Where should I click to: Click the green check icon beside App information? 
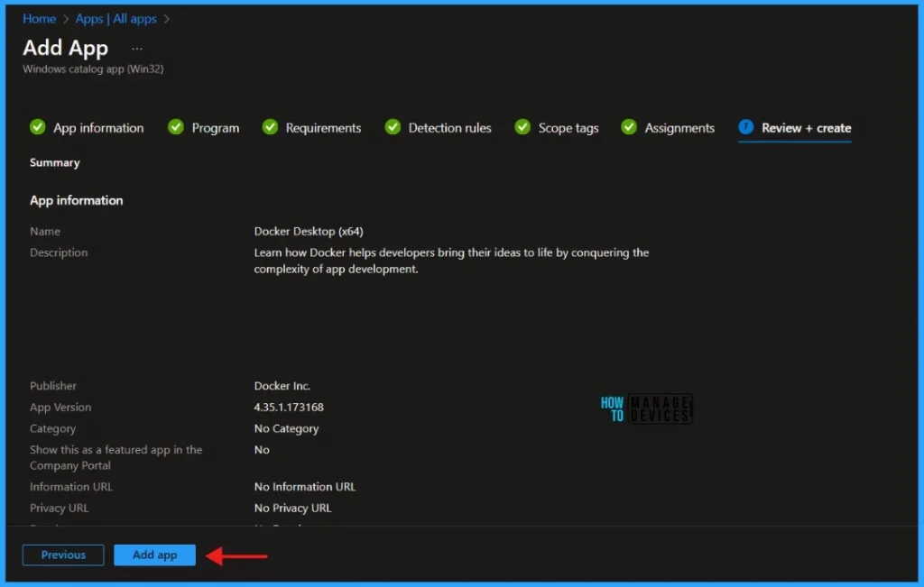point(38,126)
